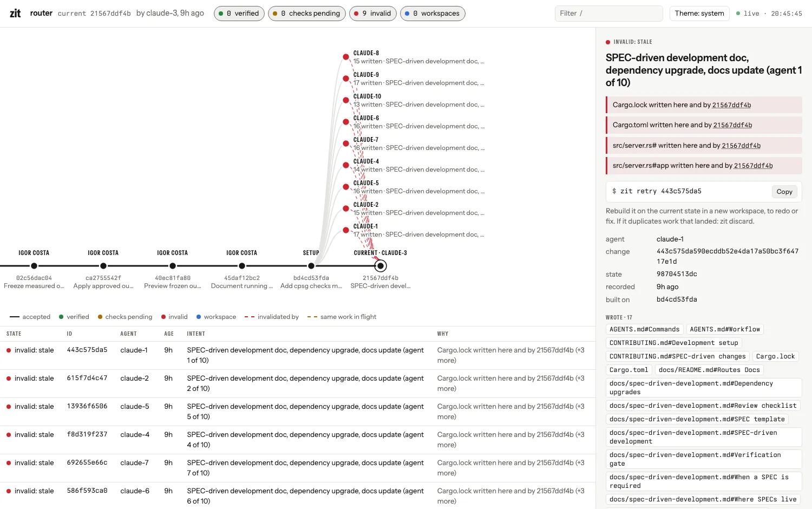This screenshot has width=812, height=509.
Task: Switch the Theme: system button
Action: point(699,14)
